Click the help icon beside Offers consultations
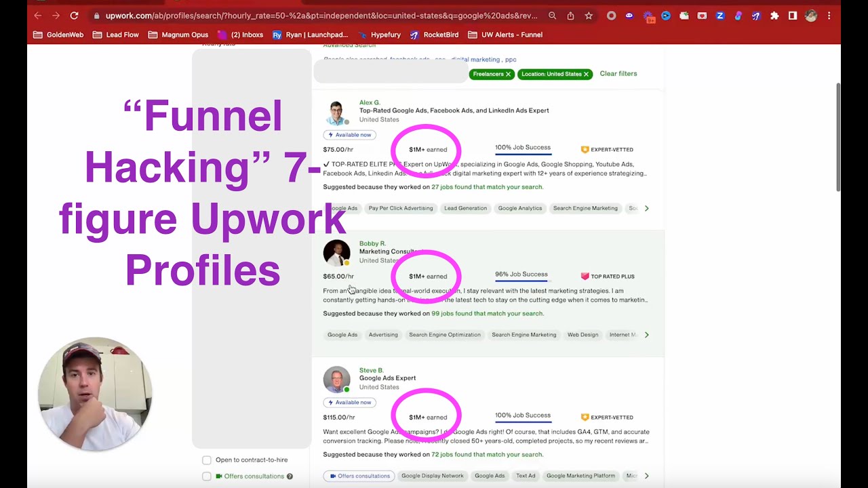Image resolution: width=868 pixels, height=488 pixels. (290, 476)
